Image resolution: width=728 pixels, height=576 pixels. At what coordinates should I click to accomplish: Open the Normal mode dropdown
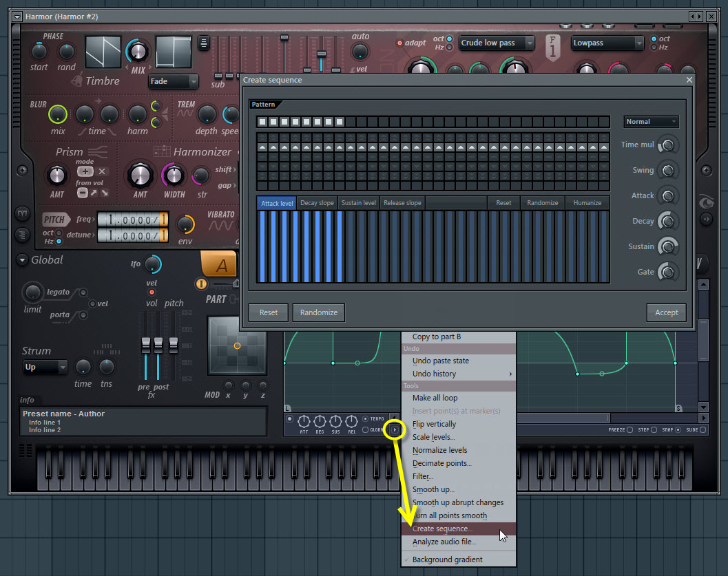pyautogui.click(x=651, y=122)
